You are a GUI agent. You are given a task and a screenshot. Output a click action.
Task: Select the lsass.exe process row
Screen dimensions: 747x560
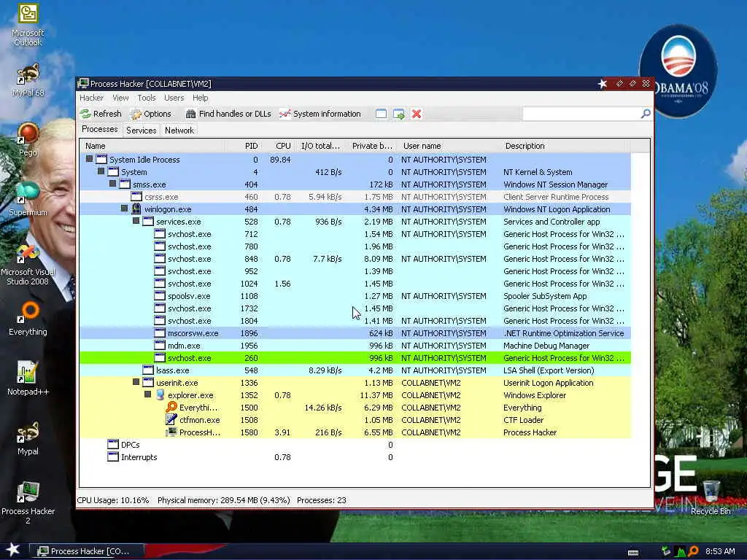355,370
